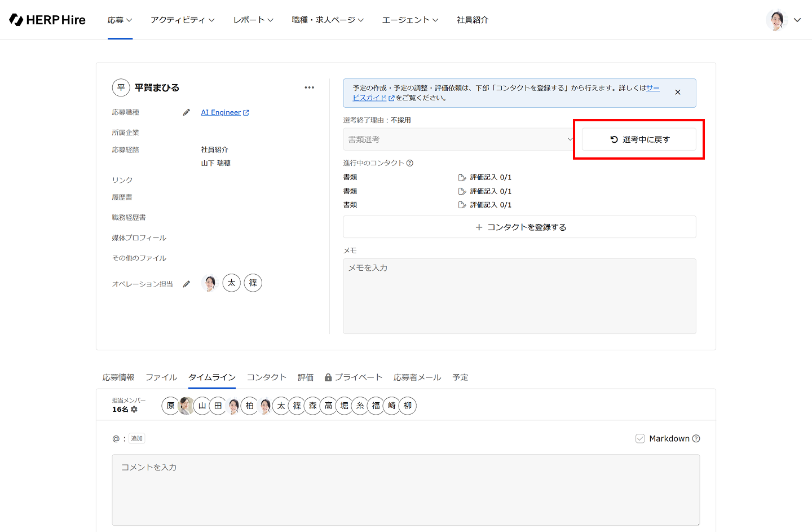Open the 応募 navigation dropdown
Screen dimensions: 812x532
pos(120,20)
